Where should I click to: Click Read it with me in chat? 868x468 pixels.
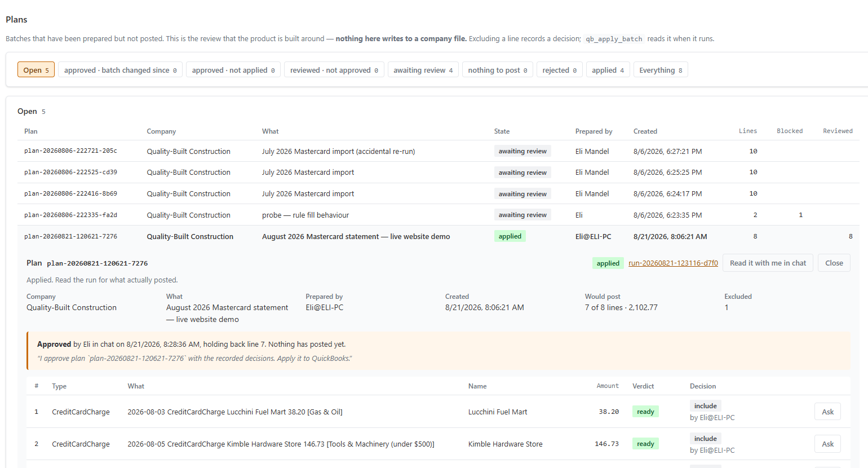point(768,263)
